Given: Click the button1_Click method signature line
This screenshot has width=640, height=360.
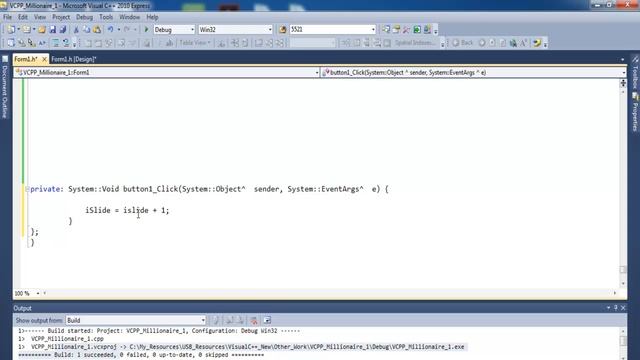Looking at the screenshot, I should tap(209, 189).
